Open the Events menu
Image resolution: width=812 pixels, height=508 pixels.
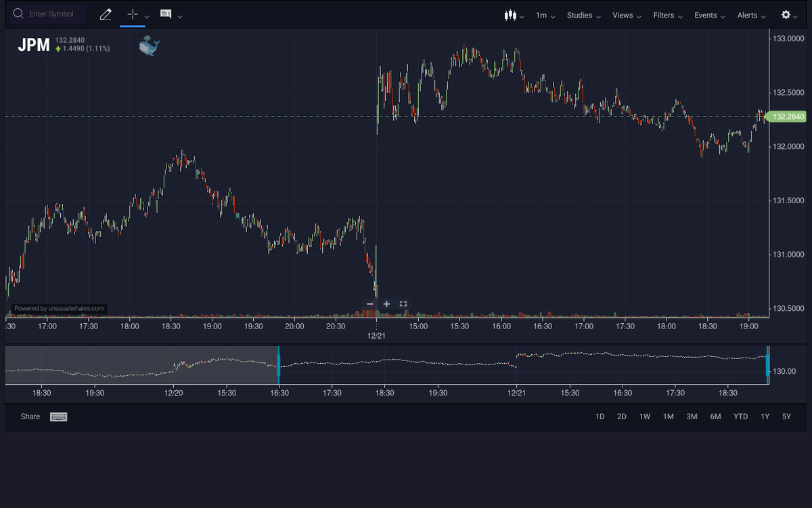(x=710, y=15)
